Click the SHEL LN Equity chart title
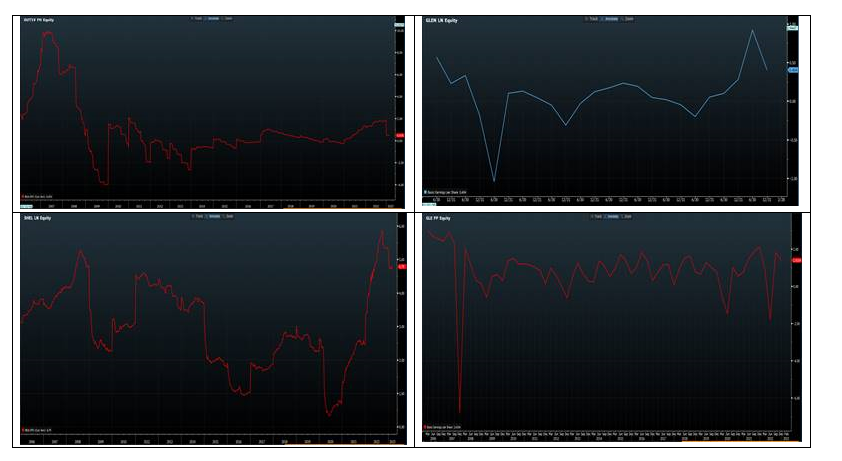The image size is (842, 461). [38, 217]
